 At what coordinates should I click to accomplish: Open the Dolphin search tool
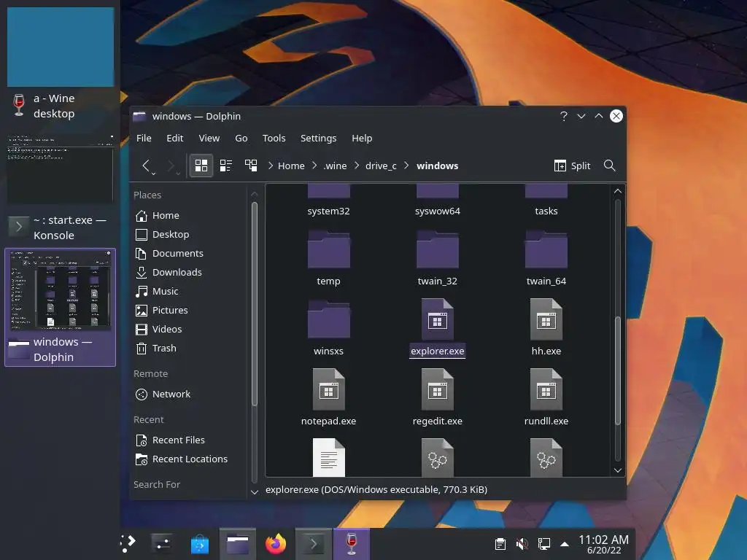[609, 166]
